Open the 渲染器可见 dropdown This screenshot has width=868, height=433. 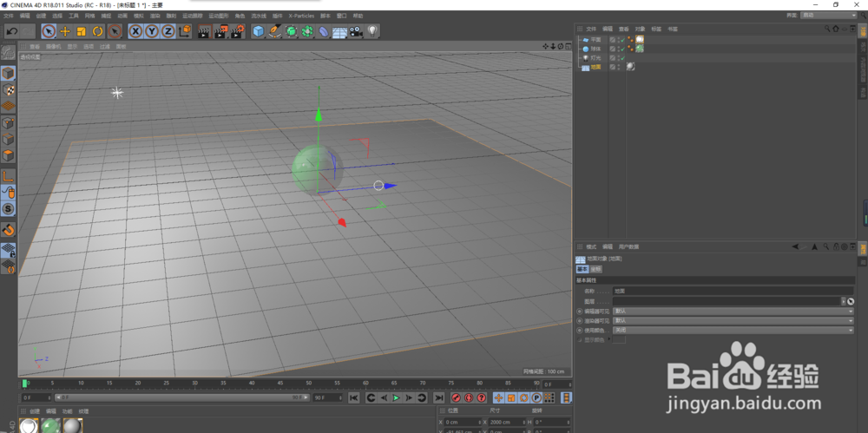tap(733, 320)
